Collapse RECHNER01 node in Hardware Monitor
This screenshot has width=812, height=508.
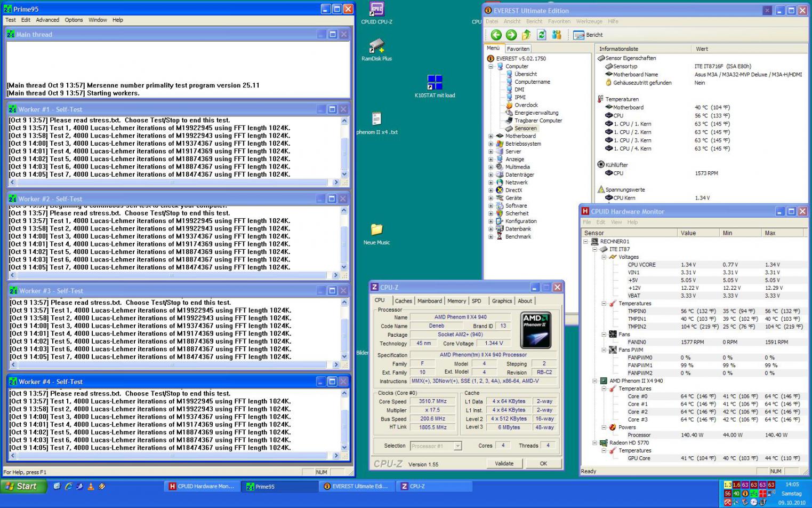point(586,241)
